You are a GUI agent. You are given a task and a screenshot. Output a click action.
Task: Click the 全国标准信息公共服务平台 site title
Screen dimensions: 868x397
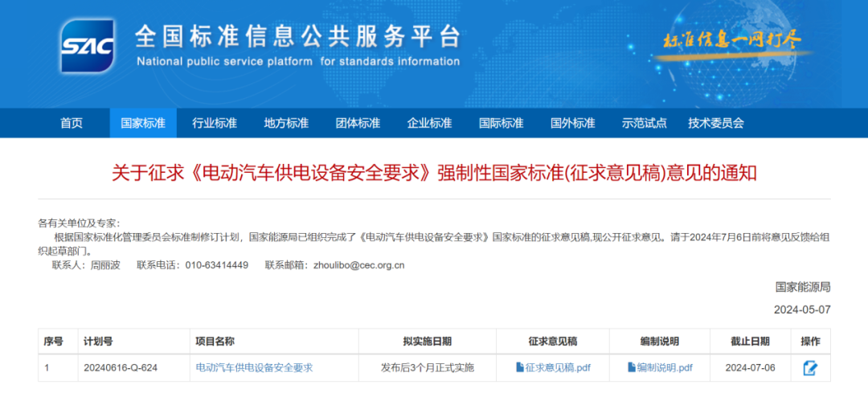coord(297,37)
